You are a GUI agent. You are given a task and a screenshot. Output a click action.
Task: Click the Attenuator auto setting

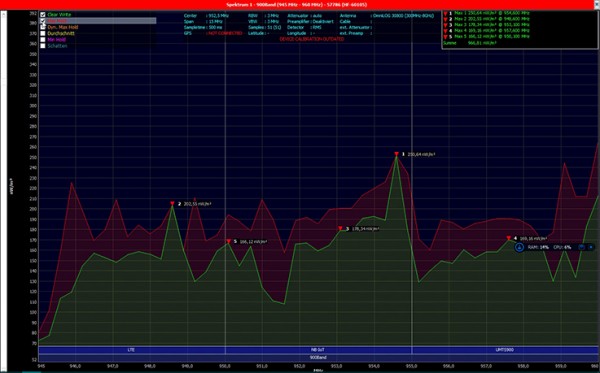(x=317, y=16)
